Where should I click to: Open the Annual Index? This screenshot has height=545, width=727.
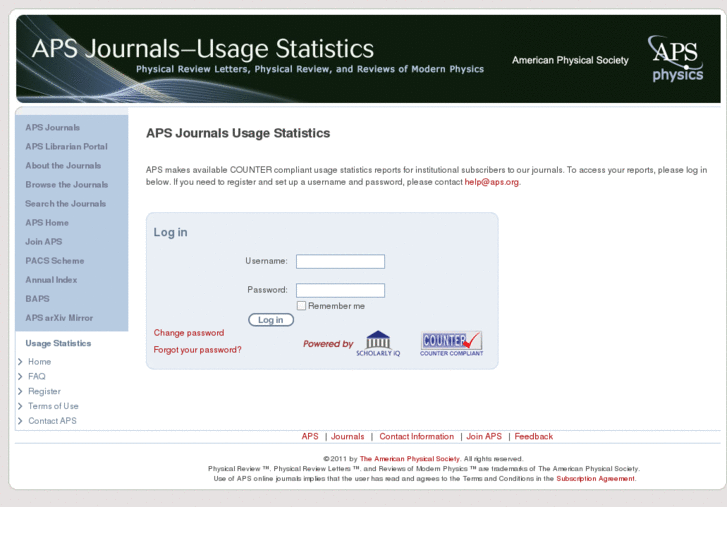tap(51, 280)
